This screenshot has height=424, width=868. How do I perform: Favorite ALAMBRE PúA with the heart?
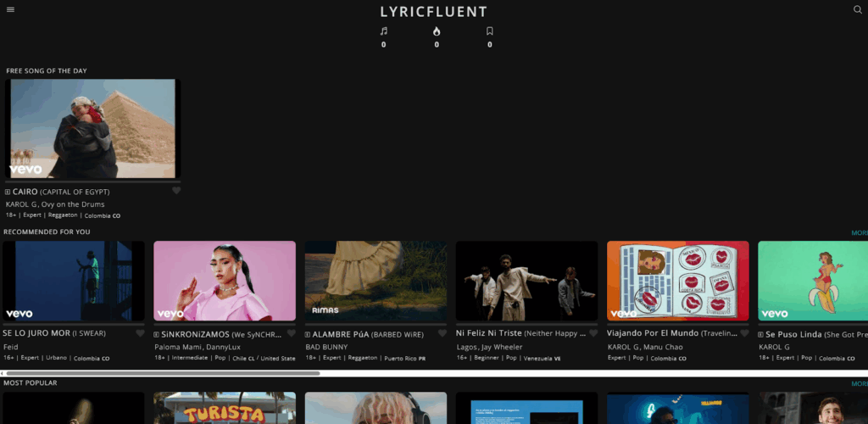pyautogui.click(x=442, y=333)
